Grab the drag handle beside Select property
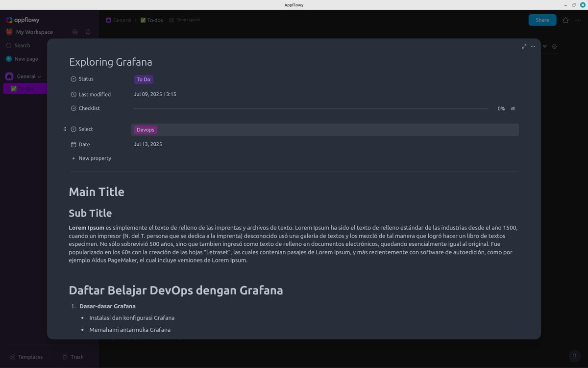This screenshot has height=368, width=588. 65,130
